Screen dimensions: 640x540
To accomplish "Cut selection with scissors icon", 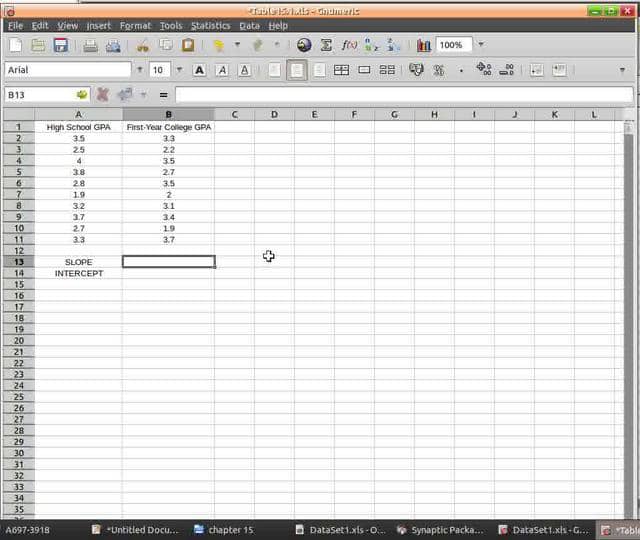I will point(142,46).
